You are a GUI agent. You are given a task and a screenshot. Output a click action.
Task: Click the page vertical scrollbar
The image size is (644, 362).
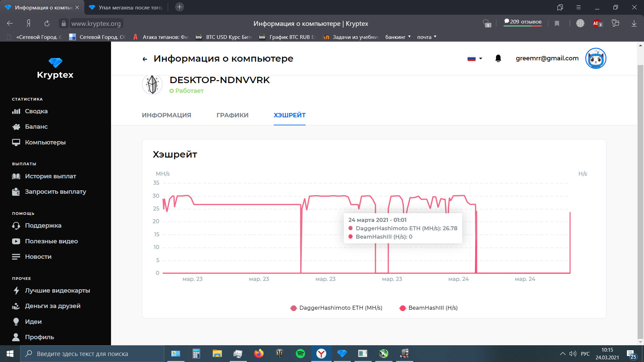[x=640, y=201]
